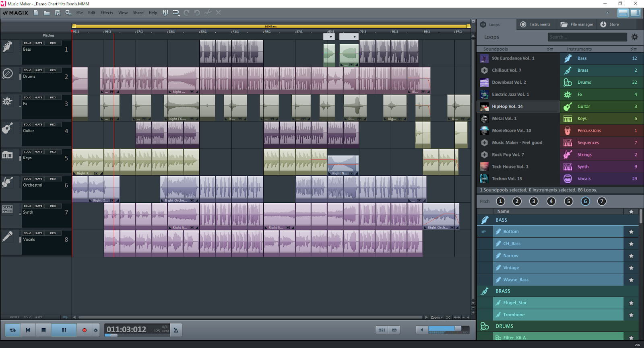The height and width of the screenshot is (348, 644).
Task: Click the zoom to fit icon
Action: pyautogui.click(x=448, y=317)
